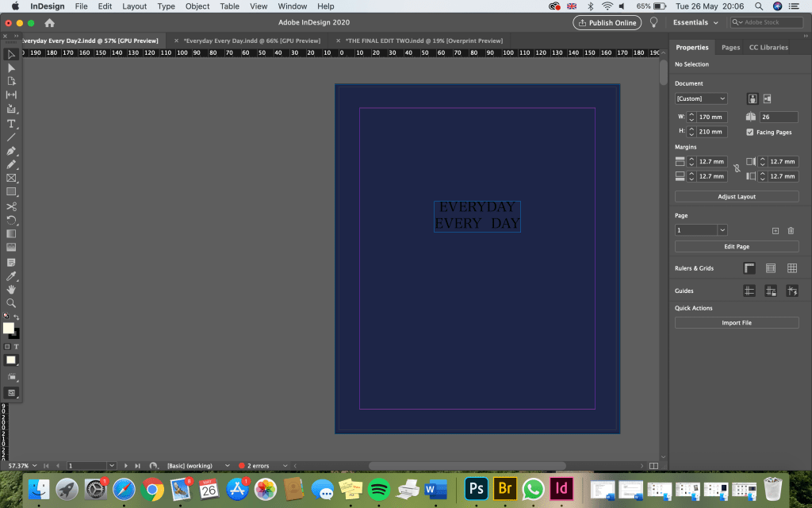
Task: Unlink the margin values chain
Action: (x=736, y=168)
